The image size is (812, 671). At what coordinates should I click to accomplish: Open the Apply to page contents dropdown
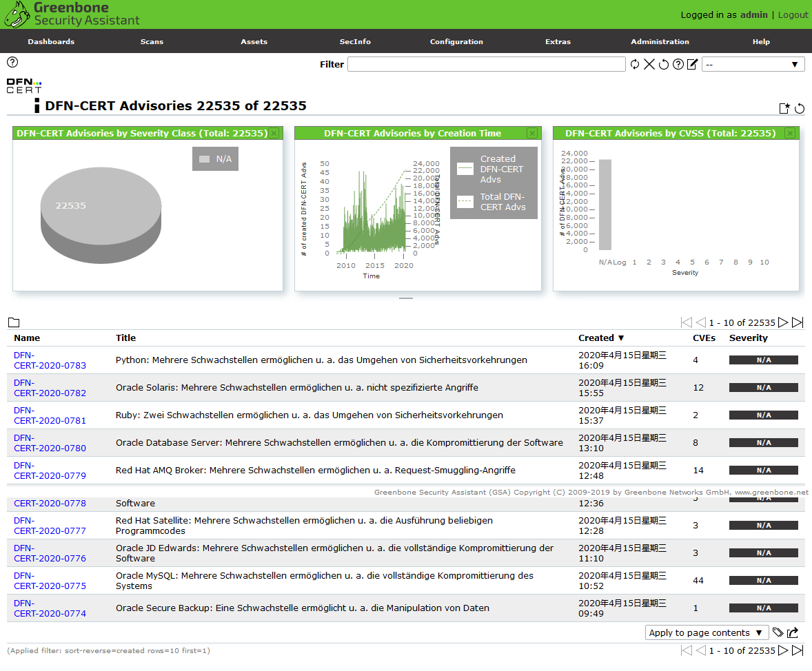707,632
